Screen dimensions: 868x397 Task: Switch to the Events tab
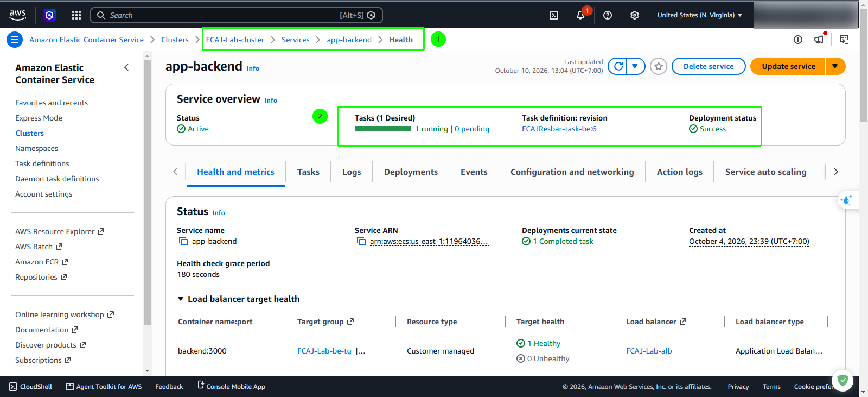coord(474,172)
